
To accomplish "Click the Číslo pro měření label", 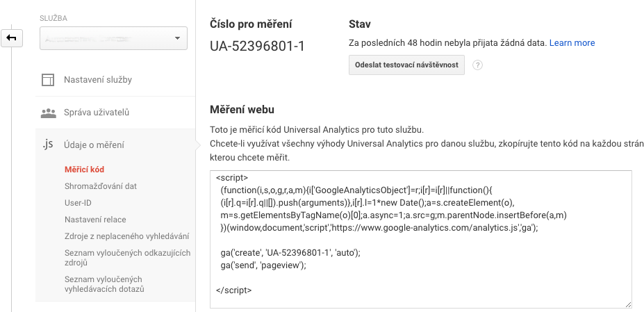I will tap(251, 24).
